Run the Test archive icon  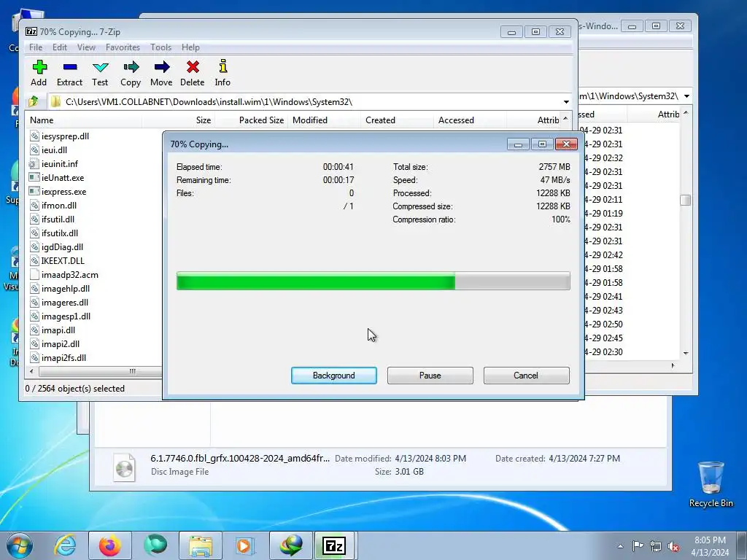point(100,67)
